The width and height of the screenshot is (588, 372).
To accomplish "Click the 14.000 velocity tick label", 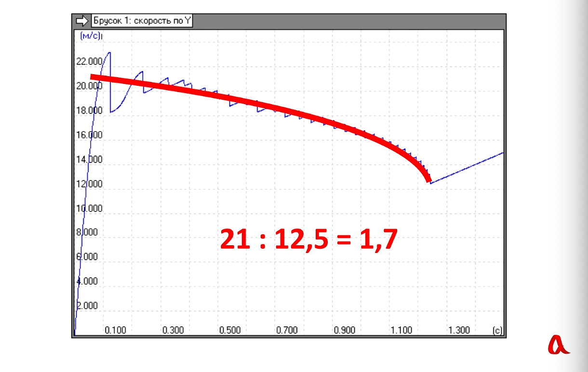I will [89, 159].
